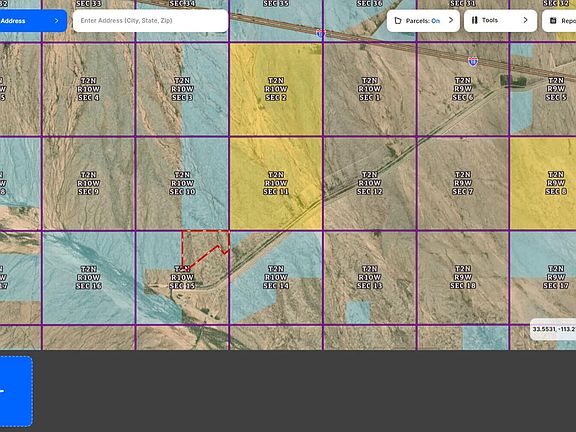The height and width of the screenshot is (432, 576).
Task: Expand the Tools menu chevron
Action: click(525, 20)
